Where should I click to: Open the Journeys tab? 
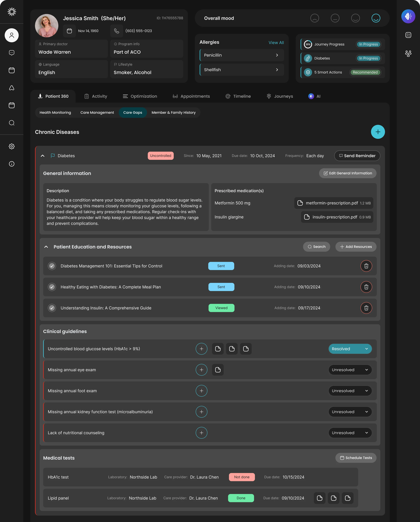[x=280, y=96]
